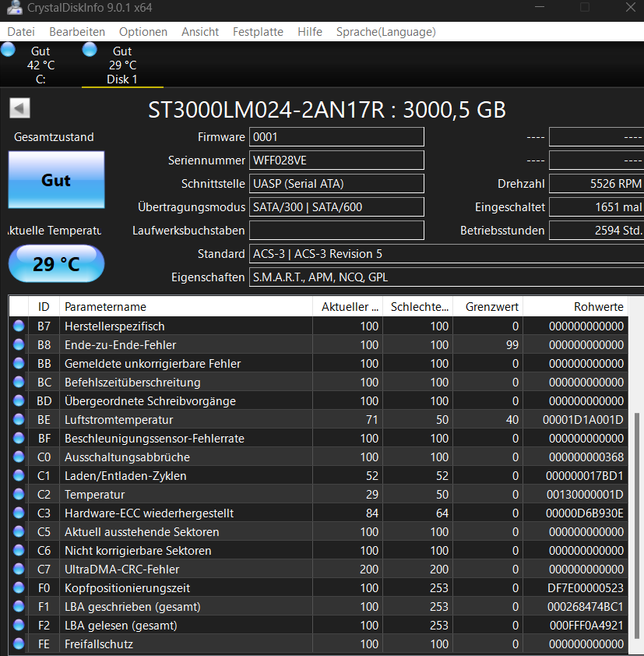The image size is (644, 656).
Task: Select the Disk 1 tab
Action: pos(122,65)
